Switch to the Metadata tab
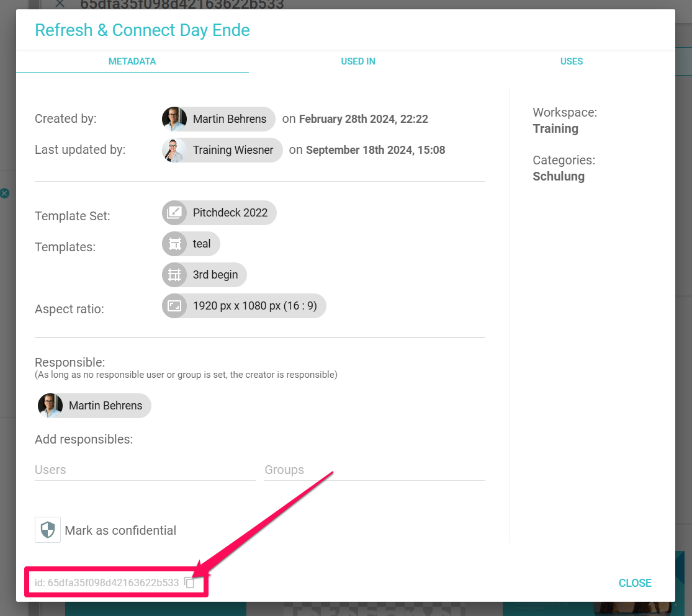 tap(132, 61)
